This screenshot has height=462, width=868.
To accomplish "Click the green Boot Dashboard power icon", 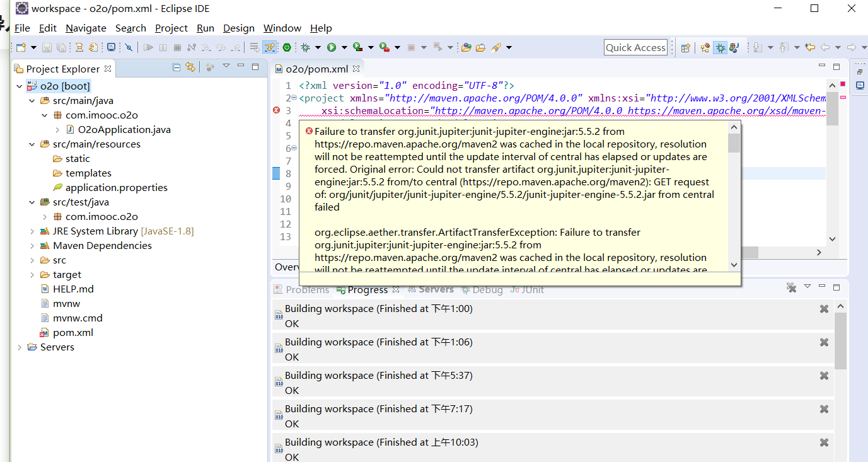I will pyautogui.click(x=287, y=47).
